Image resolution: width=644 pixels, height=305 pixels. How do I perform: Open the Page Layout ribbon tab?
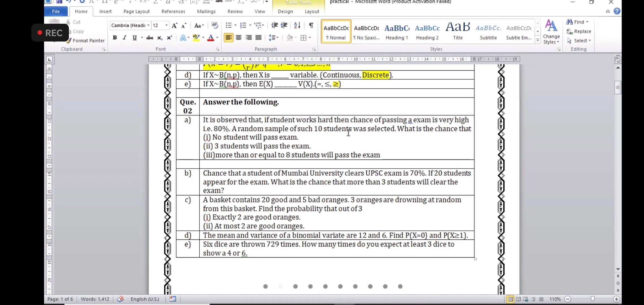136,12
